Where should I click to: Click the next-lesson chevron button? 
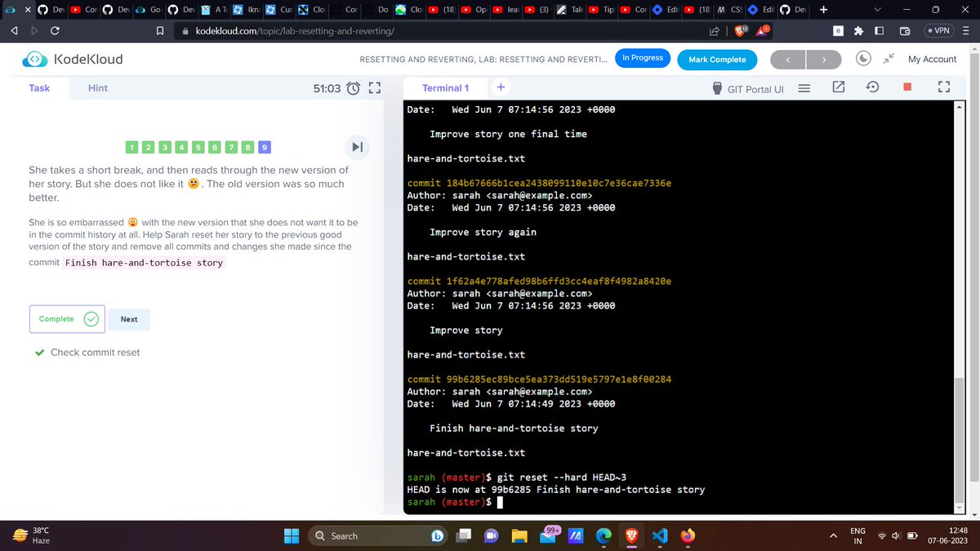[823, 59]
